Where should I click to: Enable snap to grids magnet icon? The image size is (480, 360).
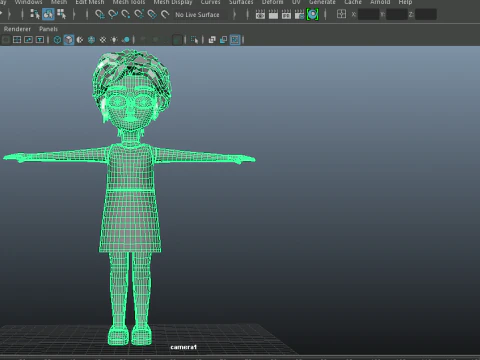pyautogui.click(x=99, y=14)
